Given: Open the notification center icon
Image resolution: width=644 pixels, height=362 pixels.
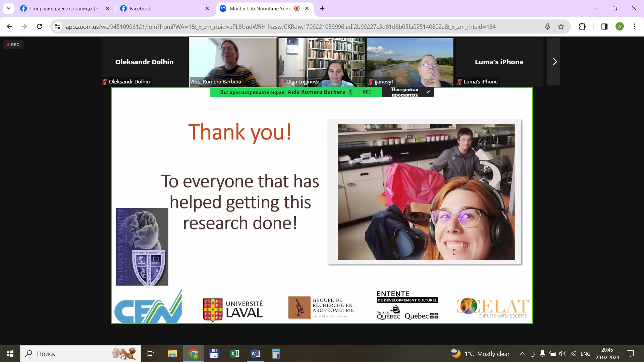Looking at the screenshot, I should 630,354.
